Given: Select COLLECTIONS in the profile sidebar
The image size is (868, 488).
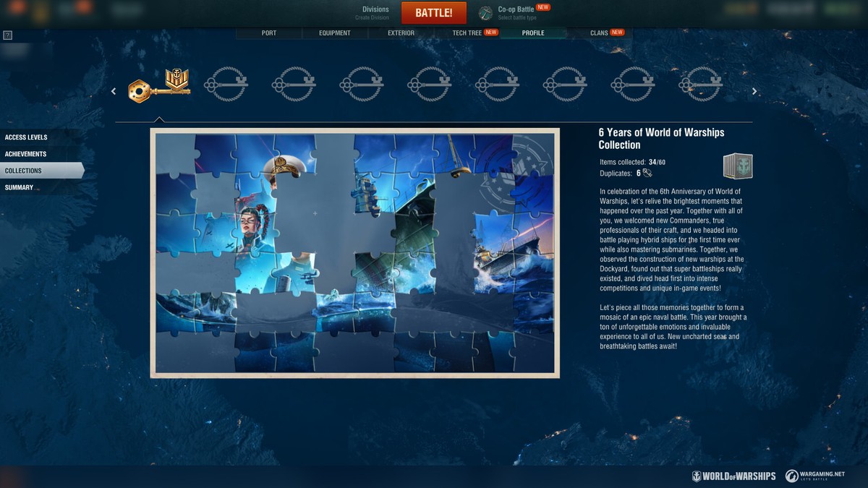Looking at the screenshot, I should pos(42,171).
